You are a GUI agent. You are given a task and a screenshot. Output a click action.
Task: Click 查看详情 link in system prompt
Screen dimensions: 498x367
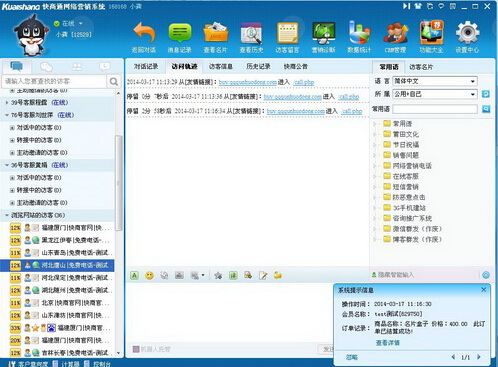pos(388,343)
